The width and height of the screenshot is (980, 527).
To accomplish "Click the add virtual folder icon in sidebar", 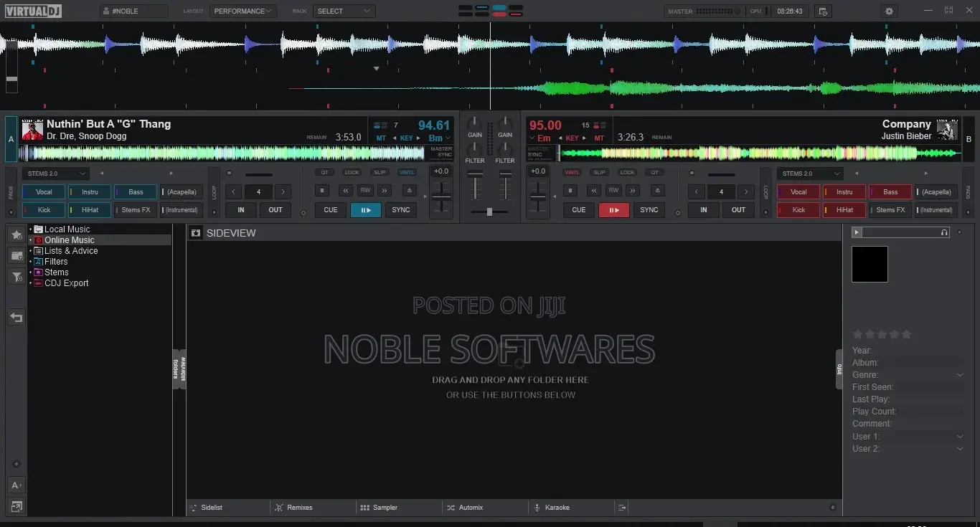I will 17,256.
